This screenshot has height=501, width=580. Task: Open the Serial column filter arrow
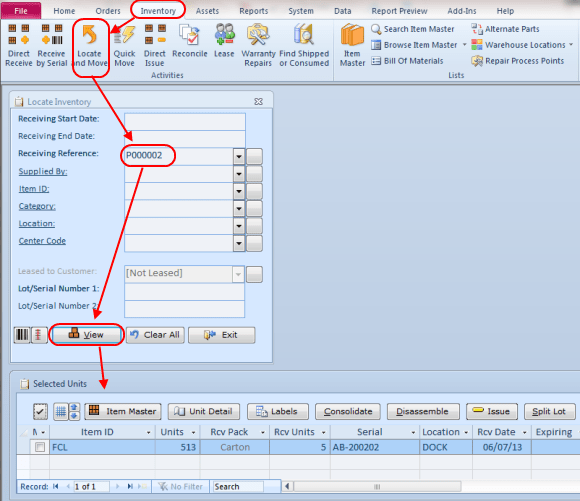tap(413, 432)
